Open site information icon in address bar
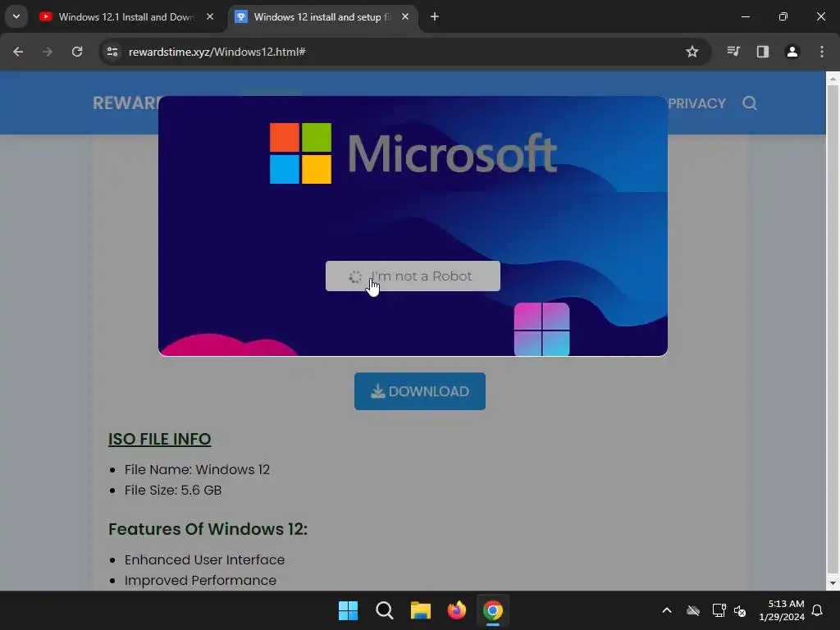Screen dimensions: 840x630 112,52
